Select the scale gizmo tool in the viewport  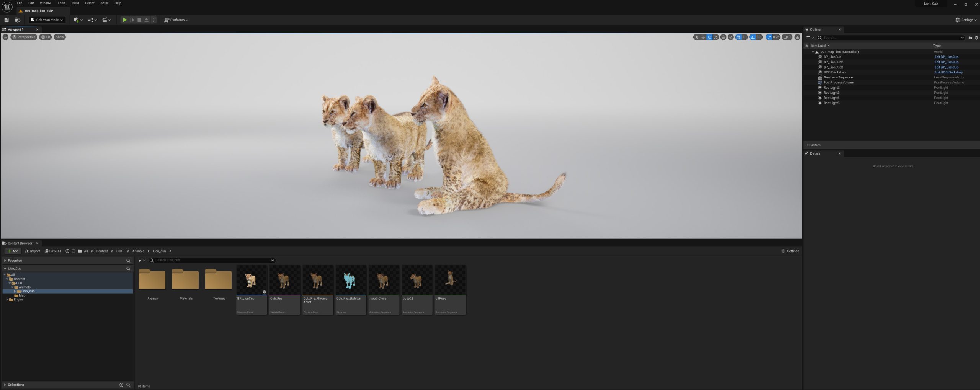(715, 37)
